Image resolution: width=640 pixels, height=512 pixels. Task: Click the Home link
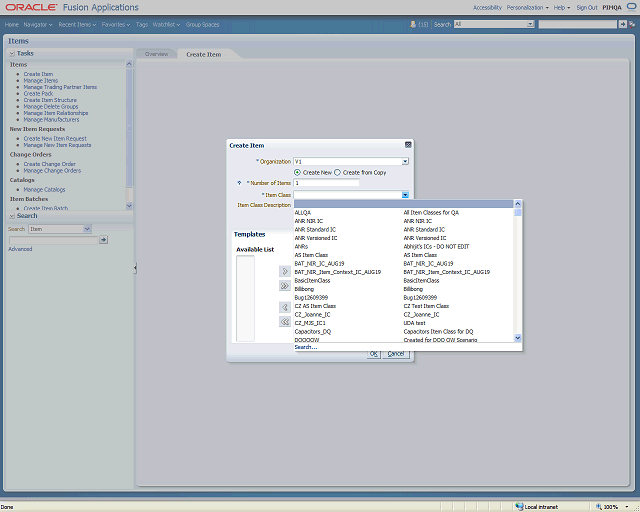[11, 25]
